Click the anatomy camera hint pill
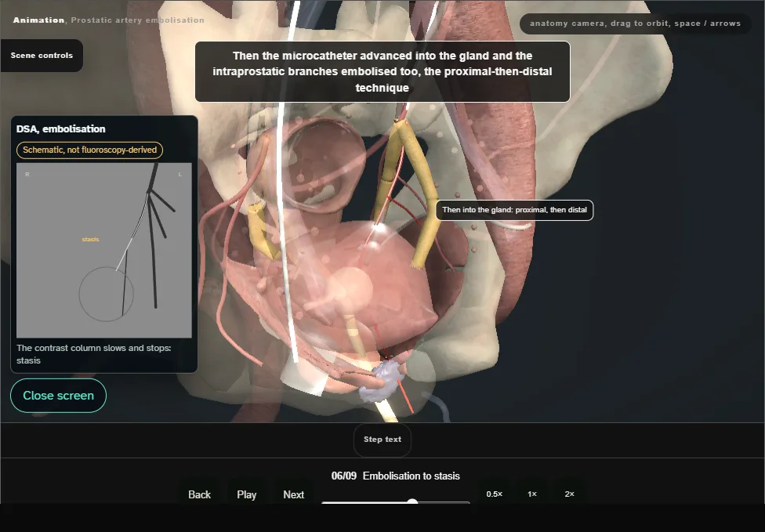Viewport: 765px width, 532px height. pos(635,24)
